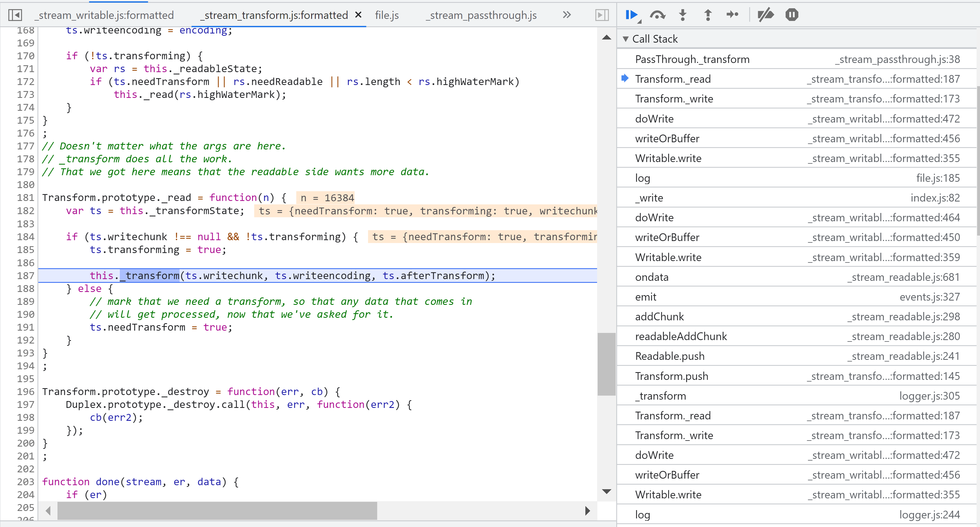This screenshot has height=527, width=980.
Task: Step into next function call
Action: [683, 15]
